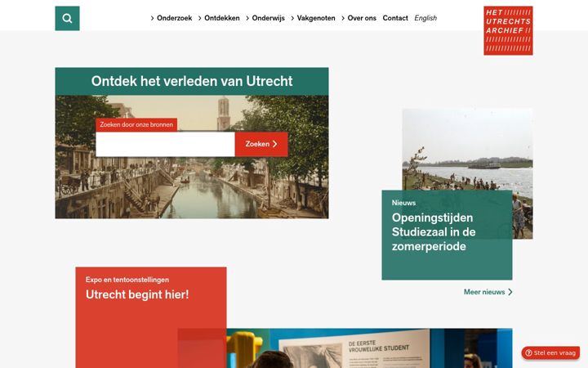Viewport: 588px width, 368px height.
Task: Open the Ontdekken menu item
Action: 222,18
